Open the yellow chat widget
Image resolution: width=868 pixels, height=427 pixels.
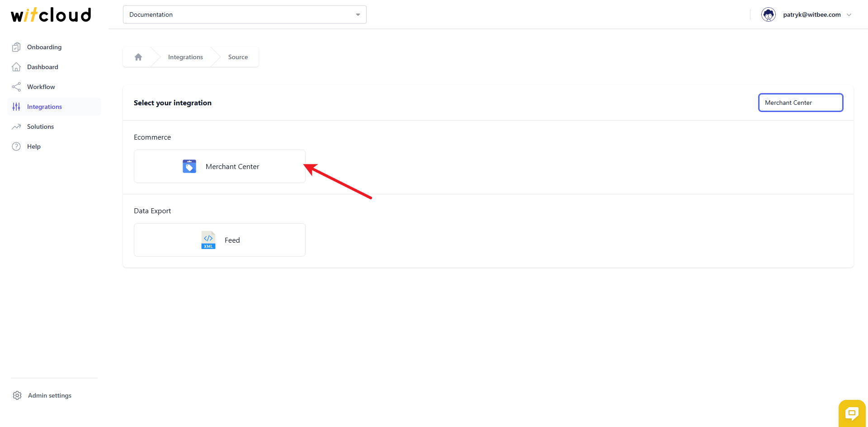pyautogui.click(x=852, y=413)
